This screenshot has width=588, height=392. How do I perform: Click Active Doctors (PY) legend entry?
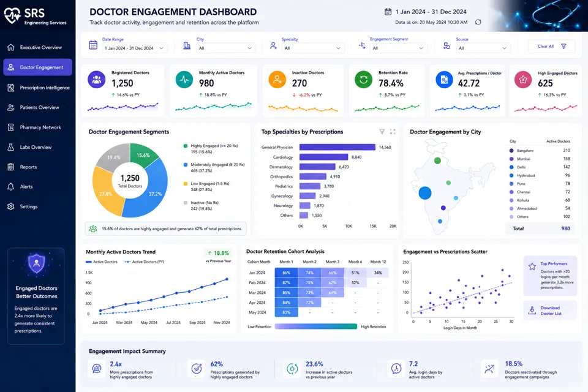click(x=145, y=262)
